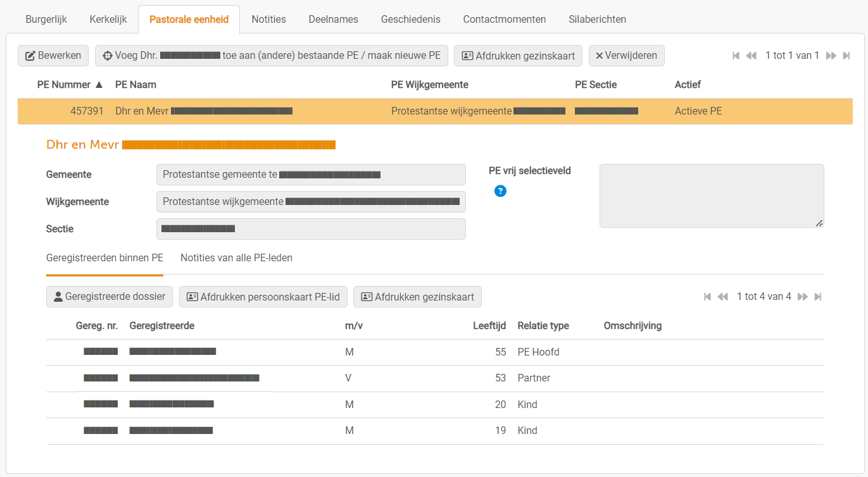This screenshot has width=868, height=477.
Task: Click Afdrukken persoonskaart PE-lid button
Action: click(263, 297)
